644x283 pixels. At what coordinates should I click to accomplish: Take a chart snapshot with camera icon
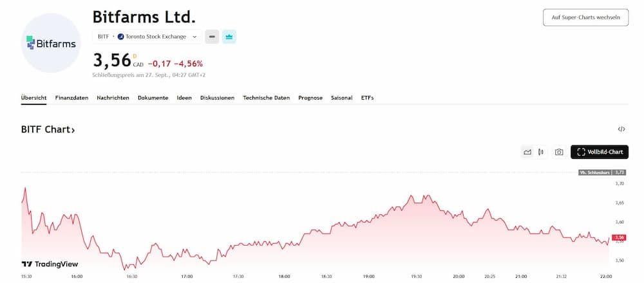tap(559, 152)
